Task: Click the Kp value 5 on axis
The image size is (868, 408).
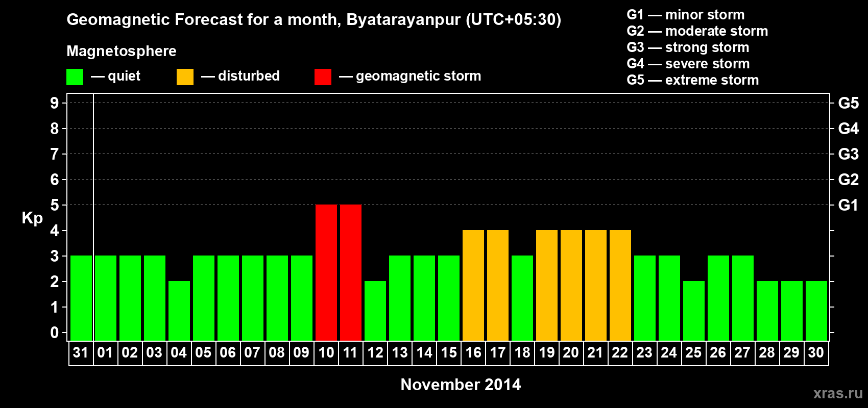Action: tap(55, 205)
